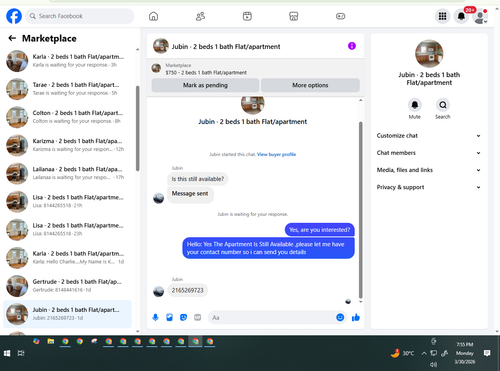Search in conversation with the Search icon
The image size is (500, 371).
(x=443, y=105)
